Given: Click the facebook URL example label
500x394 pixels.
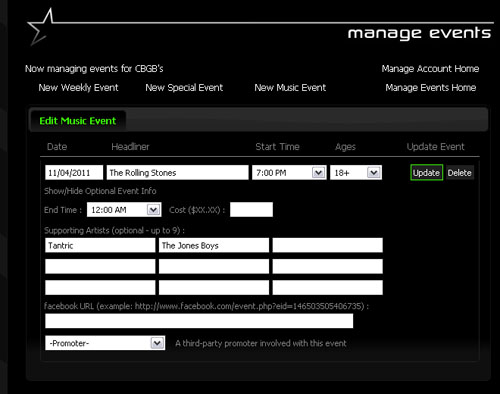Looking at the screenshot, I should [x=206, y=306].
